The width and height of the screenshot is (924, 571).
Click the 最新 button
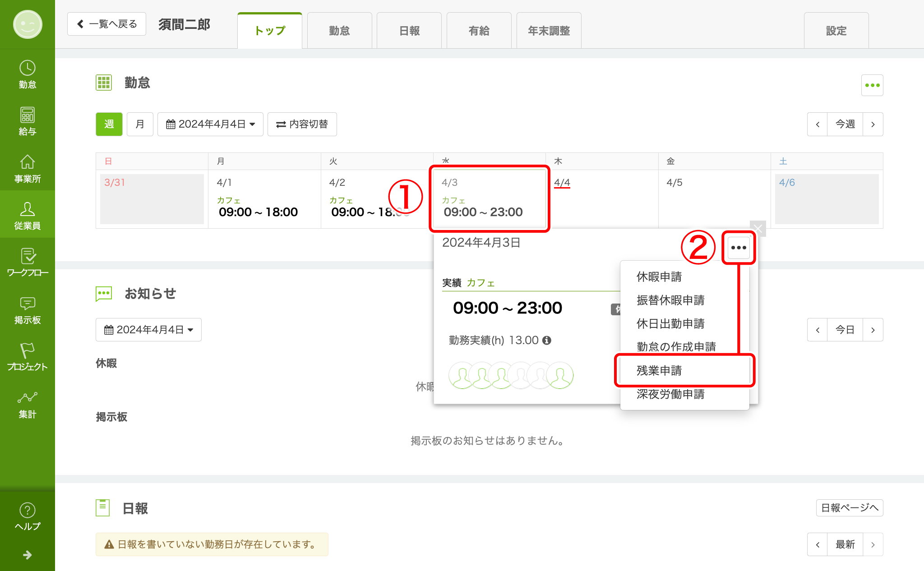(x=845, y=544)
